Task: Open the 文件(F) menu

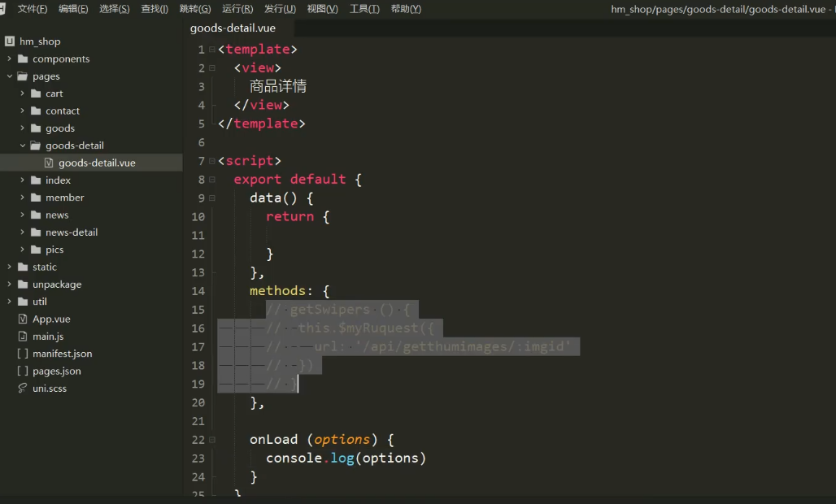Action: click(32, 9)
